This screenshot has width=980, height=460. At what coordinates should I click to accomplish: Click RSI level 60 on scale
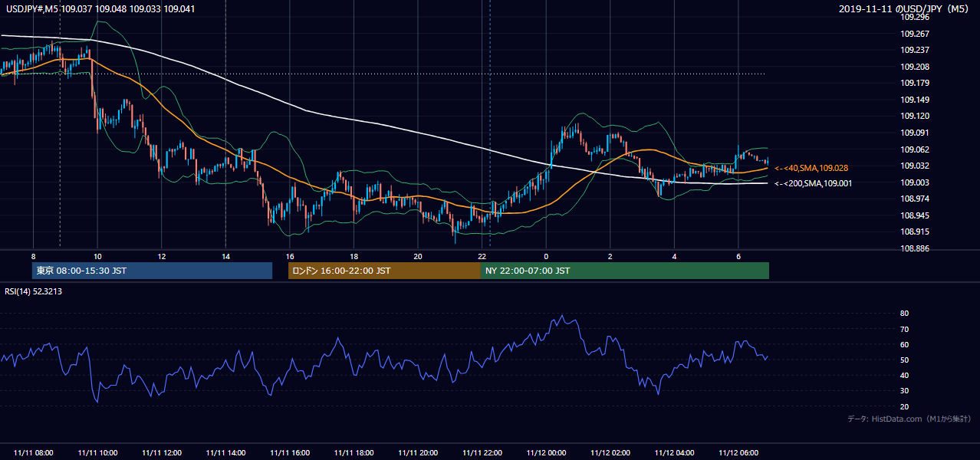click(x=905, y=344)
